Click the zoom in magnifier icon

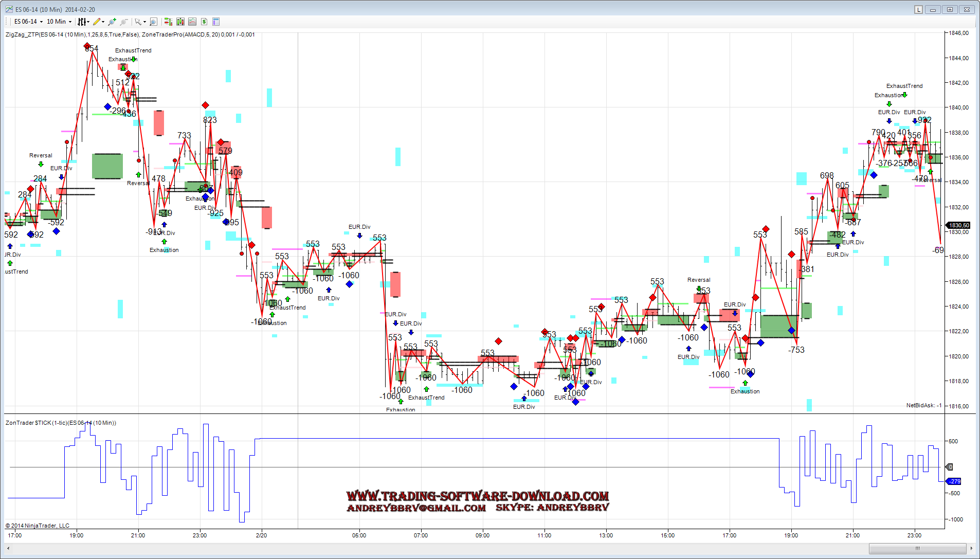pos(112,22)
